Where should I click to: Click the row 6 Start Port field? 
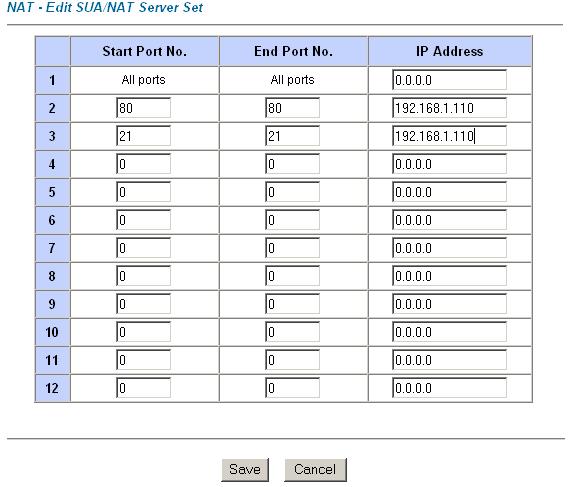point(143,220)
